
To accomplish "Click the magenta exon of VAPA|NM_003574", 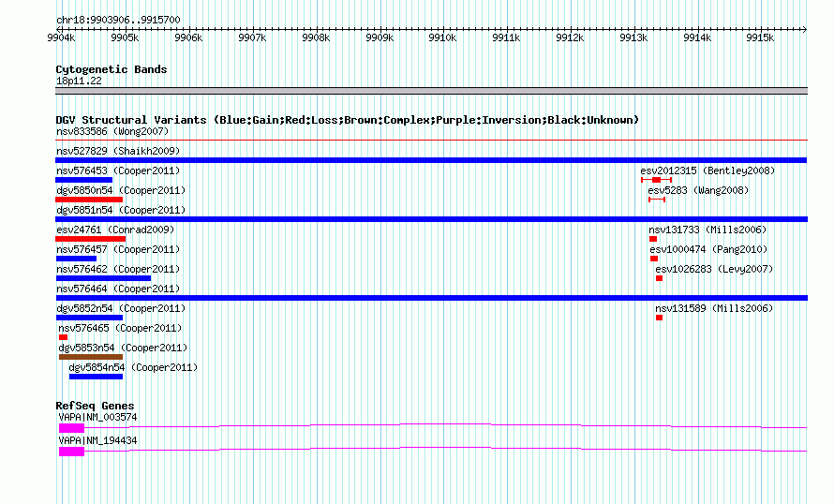I will [x=72, y=428].
